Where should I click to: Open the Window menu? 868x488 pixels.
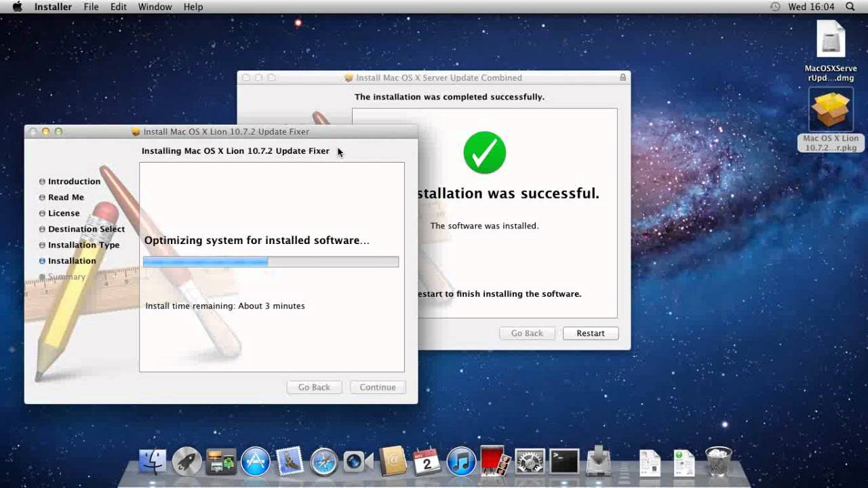[155, 7]
